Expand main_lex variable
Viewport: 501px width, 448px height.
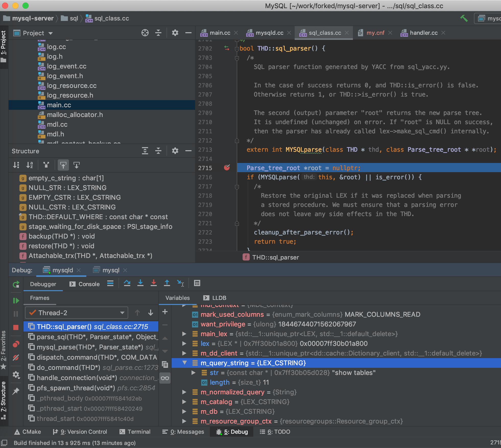184,334
